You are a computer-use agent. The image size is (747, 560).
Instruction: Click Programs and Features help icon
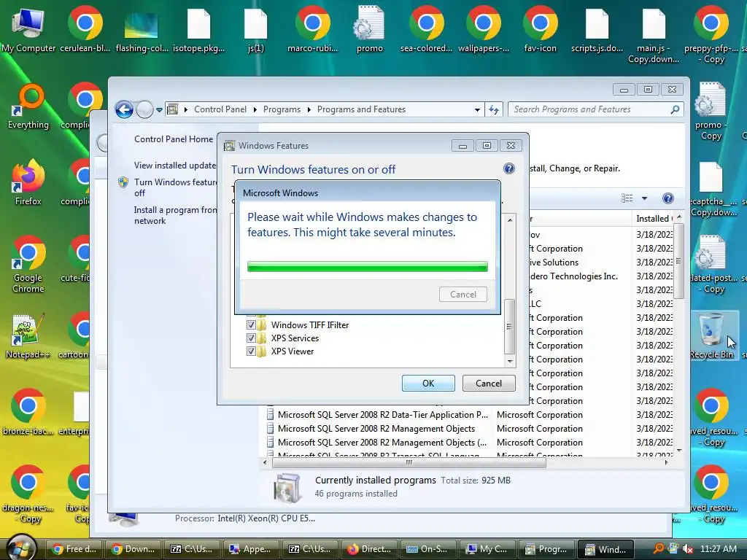click(x=668, y=198)
